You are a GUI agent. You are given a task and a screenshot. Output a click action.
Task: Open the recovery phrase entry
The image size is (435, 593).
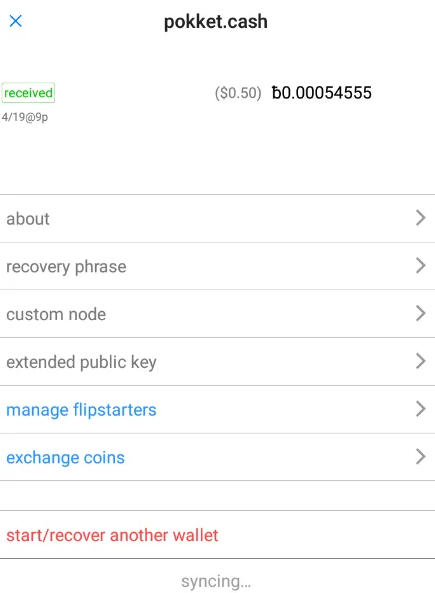coord(218,266)
